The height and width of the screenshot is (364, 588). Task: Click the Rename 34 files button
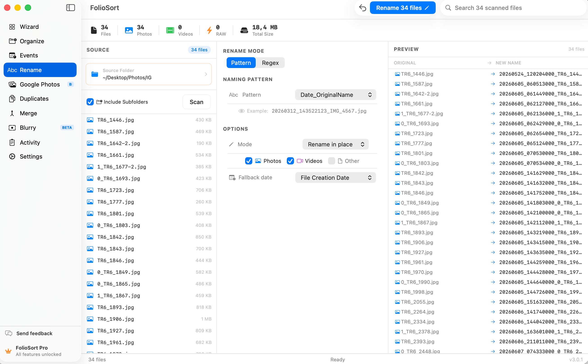402,8
